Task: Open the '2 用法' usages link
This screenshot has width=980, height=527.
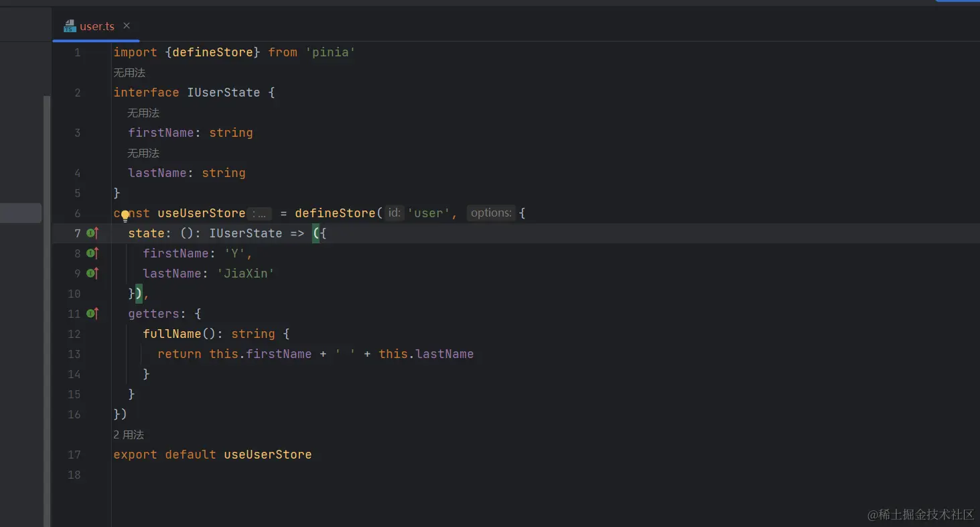Action: (129, 434)
